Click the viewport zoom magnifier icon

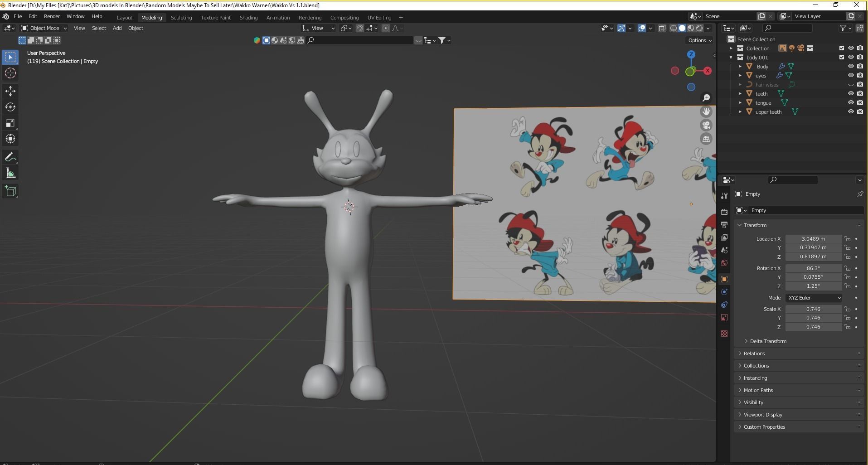coord(706,98)
